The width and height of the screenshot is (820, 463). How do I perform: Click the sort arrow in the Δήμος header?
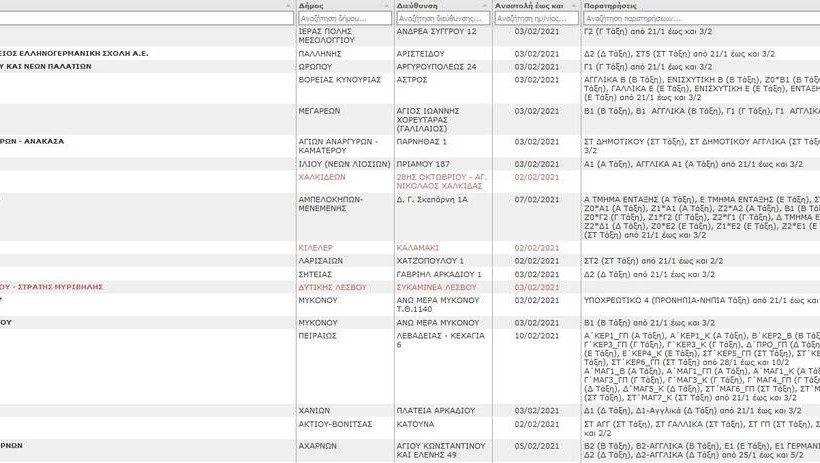click(385, 5)
